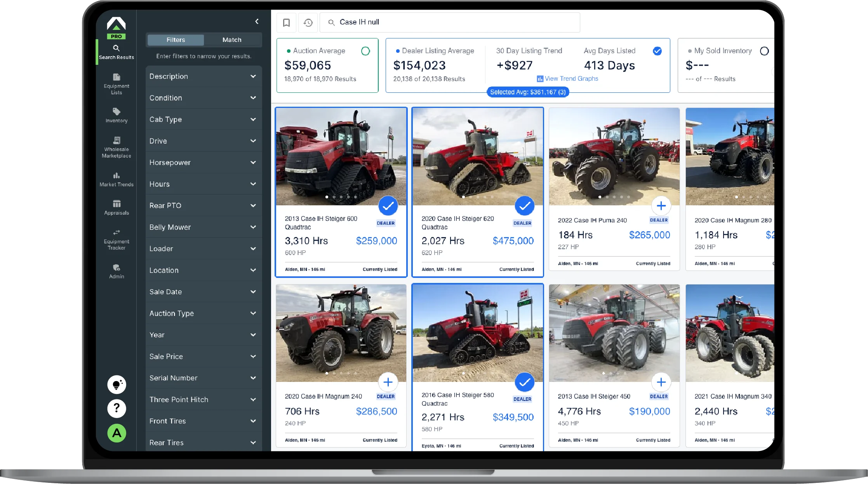Expand the Horsepower filter

pyautogui.click(x=204, y=163)
